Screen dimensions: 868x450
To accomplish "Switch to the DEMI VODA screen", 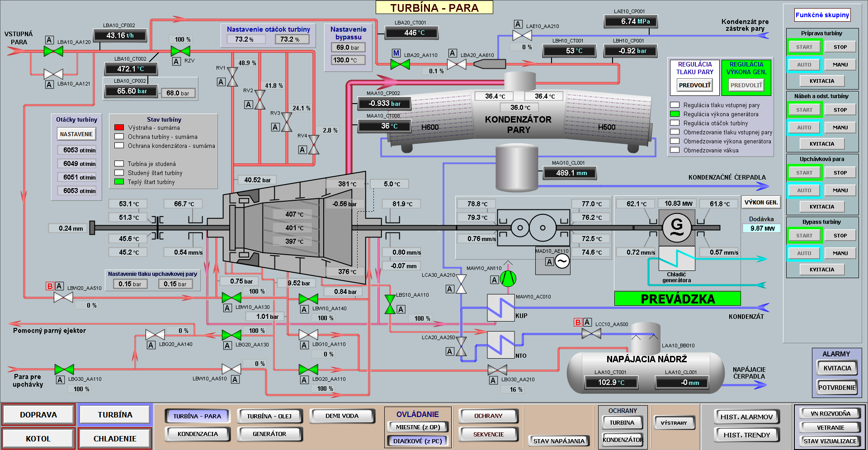I will coord(342,416).
